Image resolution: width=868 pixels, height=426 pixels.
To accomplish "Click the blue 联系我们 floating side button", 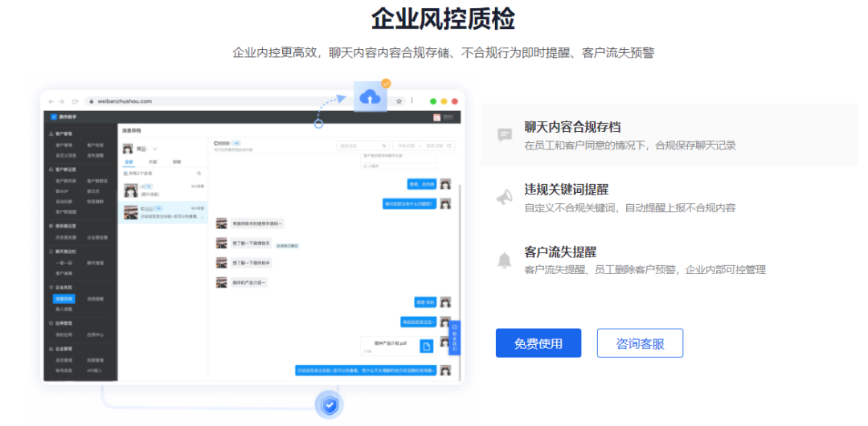I will pos(454,339).
